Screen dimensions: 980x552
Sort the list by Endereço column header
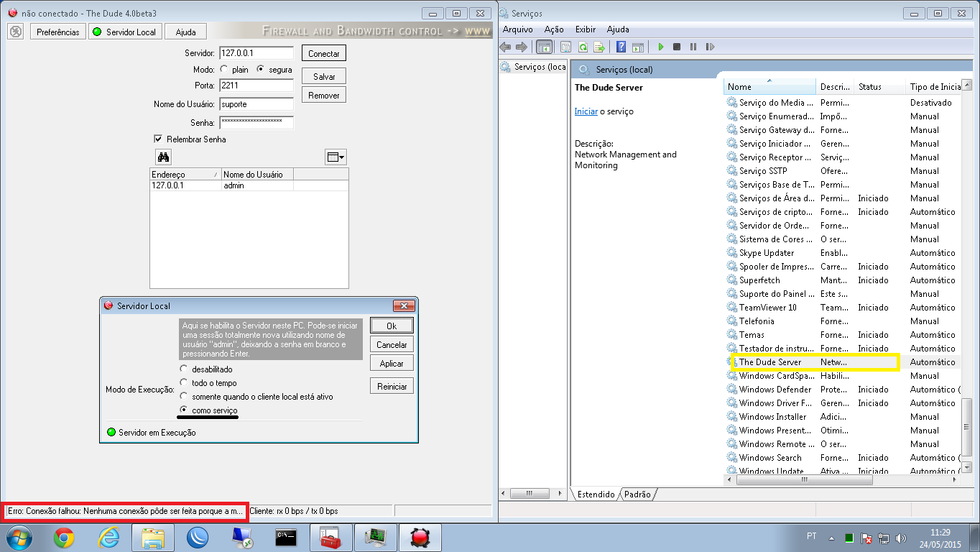click(x=185, y=175)
